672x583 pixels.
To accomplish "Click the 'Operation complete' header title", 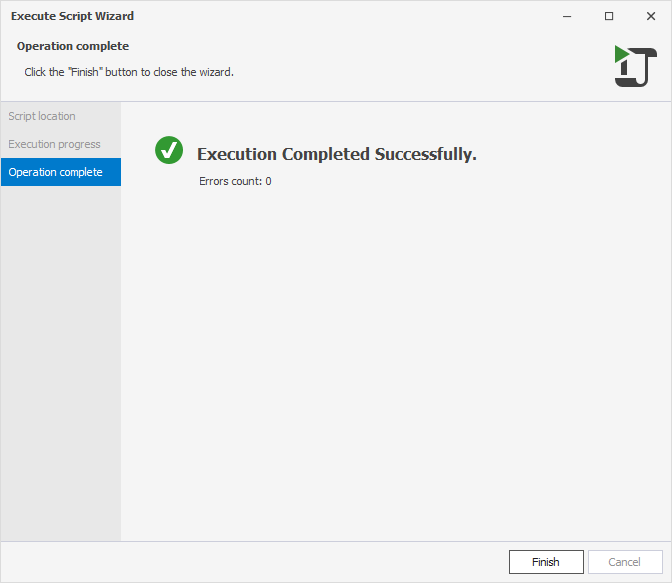I will (x=73, y=46).
